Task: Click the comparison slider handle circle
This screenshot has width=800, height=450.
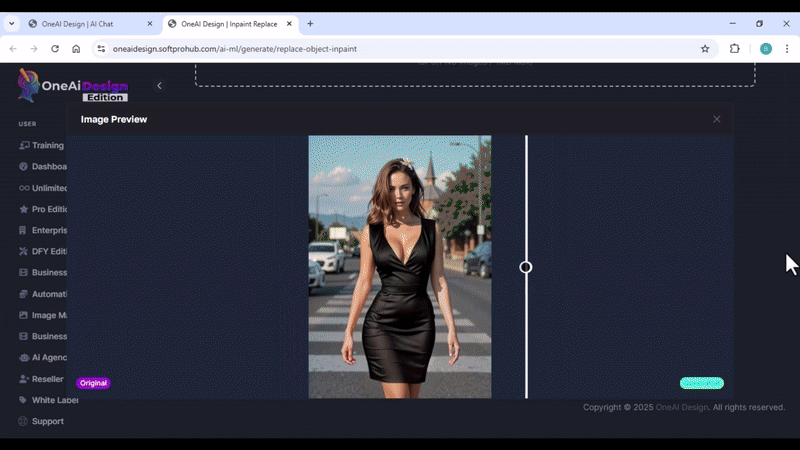Action: pyautogui.click(x=526, y=267)
